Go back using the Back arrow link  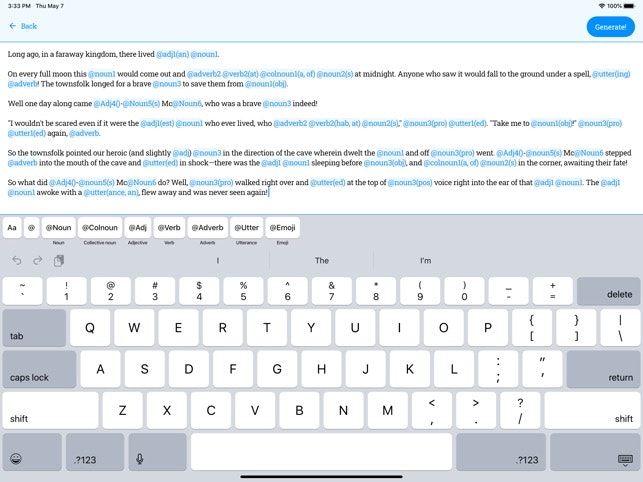pos(23,26)
